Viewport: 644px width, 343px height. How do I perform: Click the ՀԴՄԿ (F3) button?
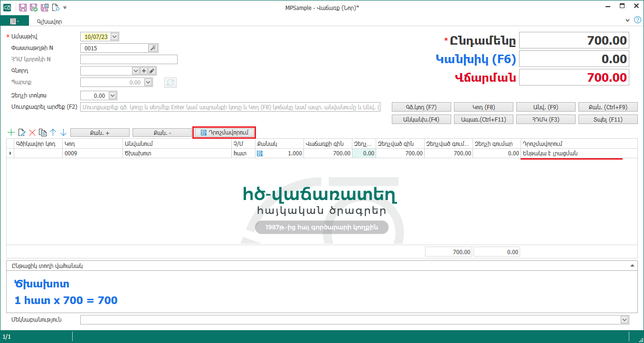[x=546, y=119]
